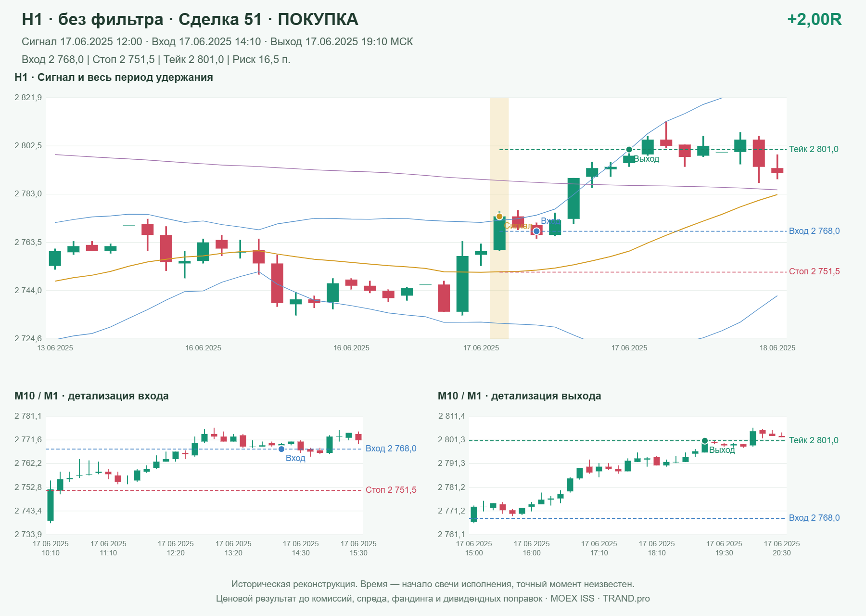Click heading 'M10 / M1 · детализация входа'
Viewport: 866px width, 616px height.
coord(91,396)
